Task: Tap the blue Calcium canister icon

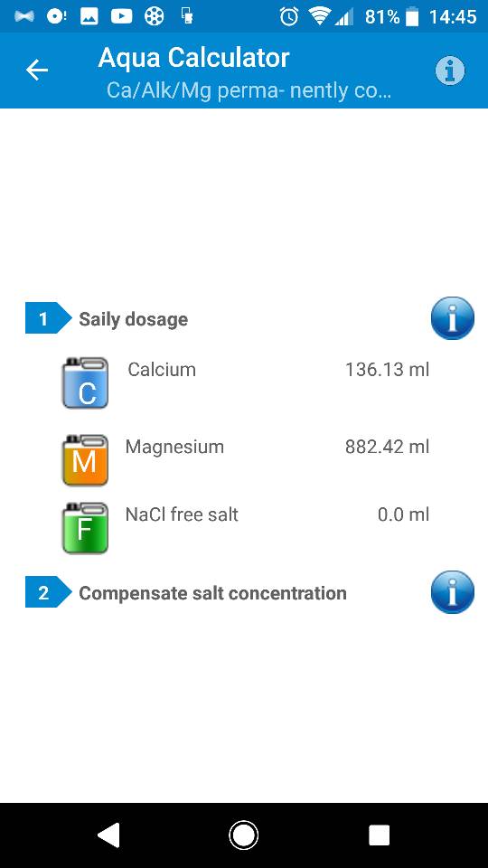Action: (x=85, y=382)
